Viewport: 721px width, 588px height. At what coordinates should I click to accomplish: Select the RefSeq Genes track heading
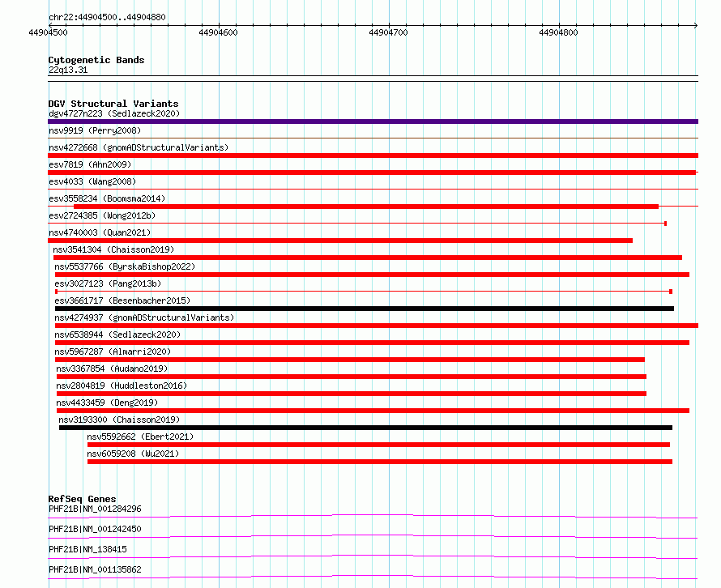pyautogui.click(x=82, y=499)
